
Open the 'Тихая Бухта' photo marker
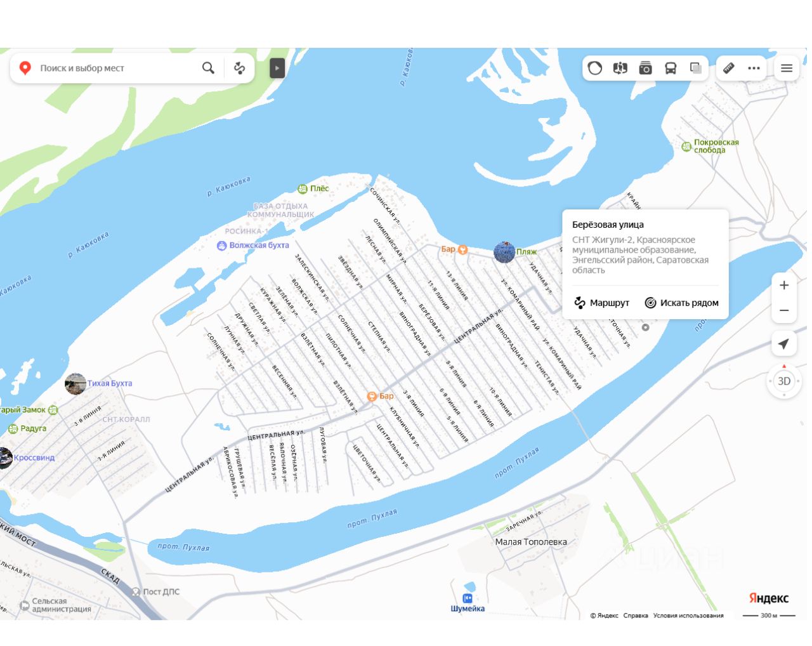[75, 384]
